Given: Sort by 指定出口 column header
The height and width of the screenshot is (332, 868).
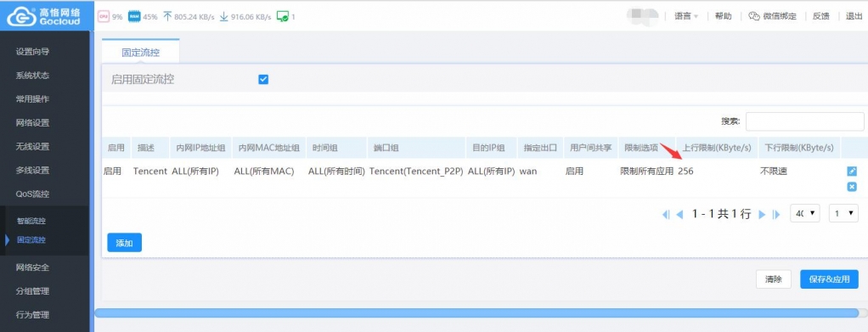Looking at the screenshot, I should tap(540, 148).
